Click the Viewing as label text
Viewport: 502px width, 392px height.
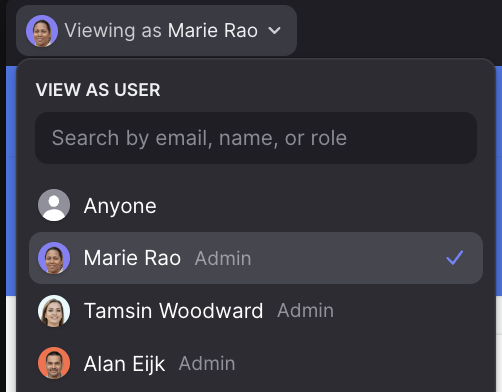tap(113, 31)
